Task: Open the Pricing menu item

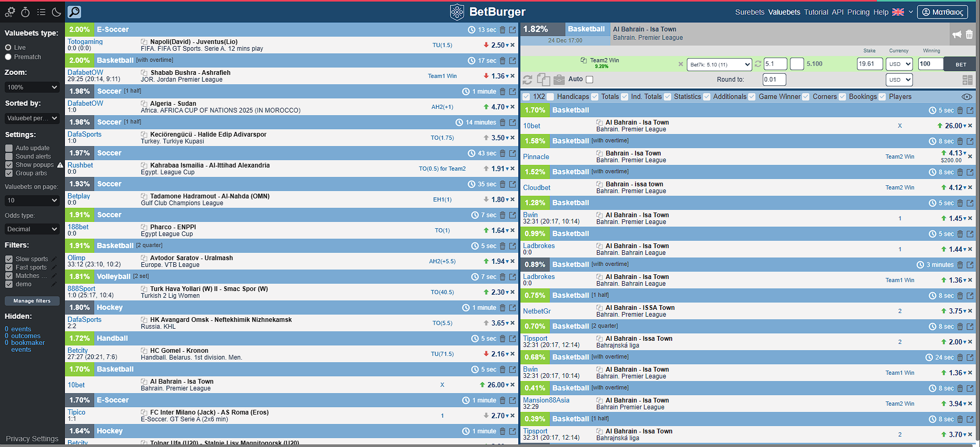Action: click(859, 12)
